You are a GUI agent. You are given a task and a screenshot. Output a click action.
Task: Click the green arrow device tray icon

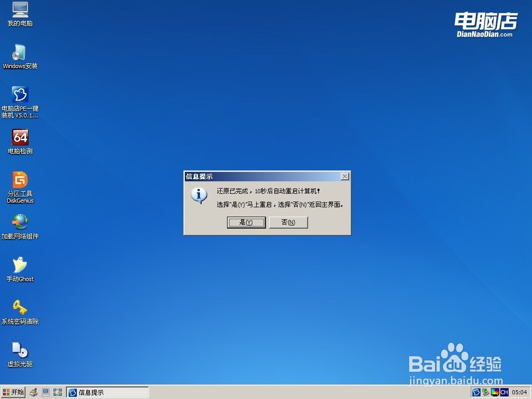486,392
